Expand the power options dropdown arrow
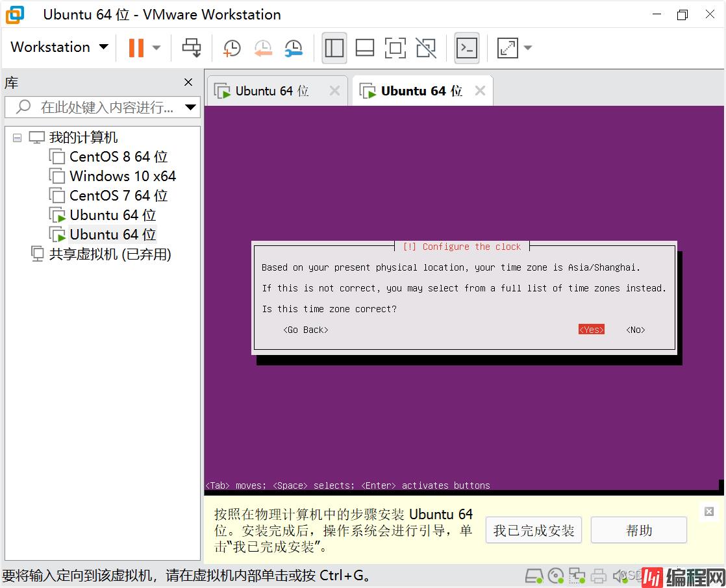Viewport: 726px width, 588px height. (x=156, y=47)
